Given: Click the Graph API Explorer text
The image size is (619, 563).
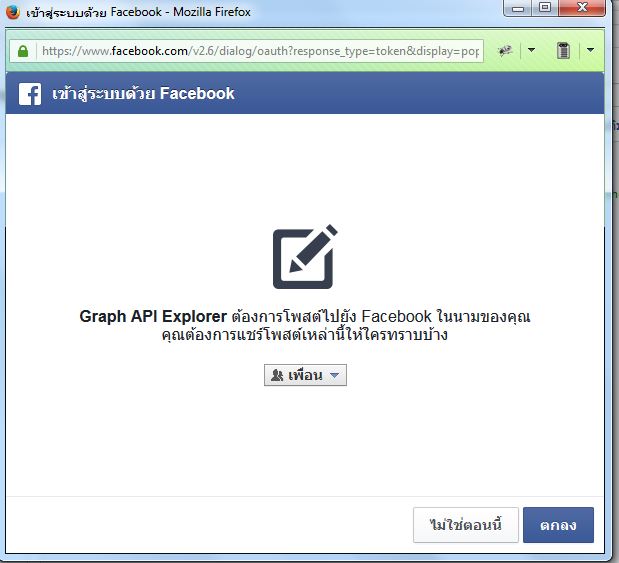Looking at the screenshot, I should tap(153, 316).
